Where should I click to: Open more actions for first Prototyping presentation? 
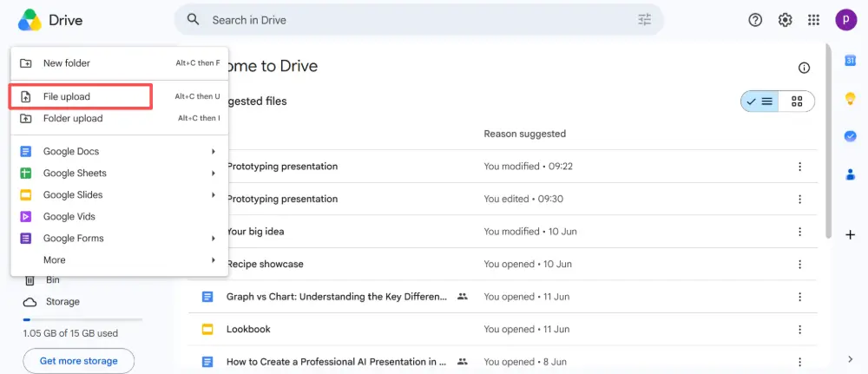(x=799, y=167)
